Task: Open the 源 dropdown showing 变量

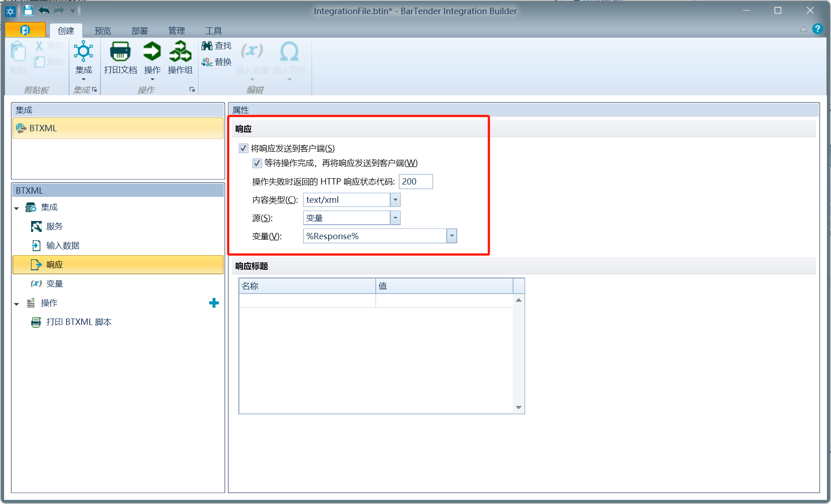Action: coord(395,218)
